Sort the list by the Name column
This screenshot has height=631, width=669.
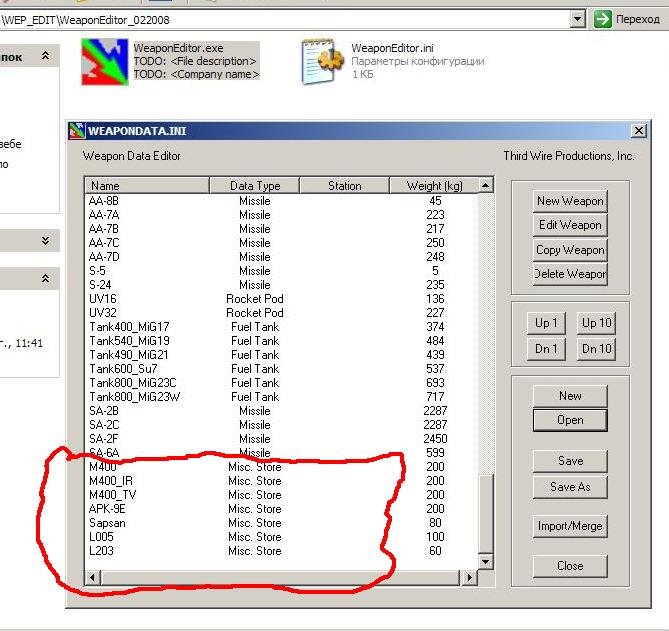147,186
